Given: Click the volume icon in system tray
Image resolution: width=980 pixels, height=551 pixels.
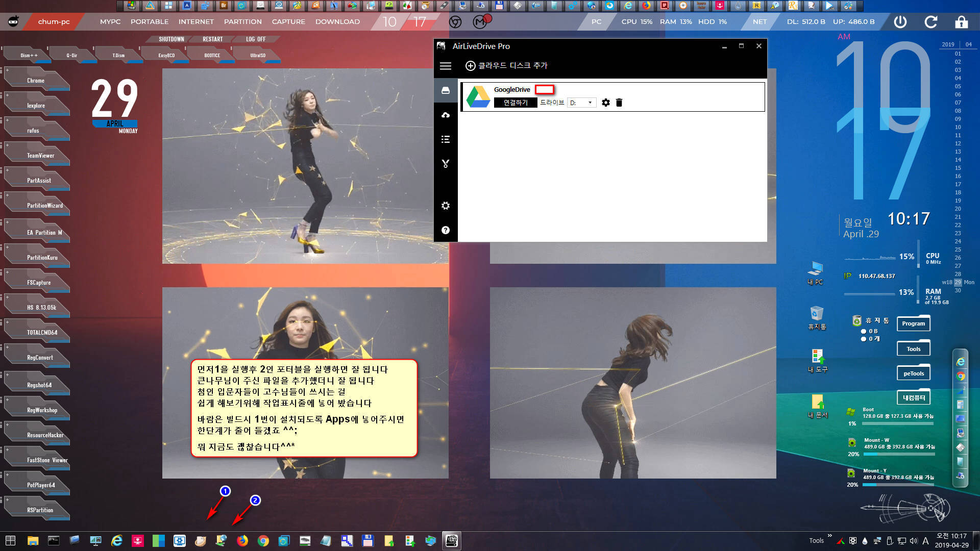Looking at the screenshot, I should click(913, 541).
